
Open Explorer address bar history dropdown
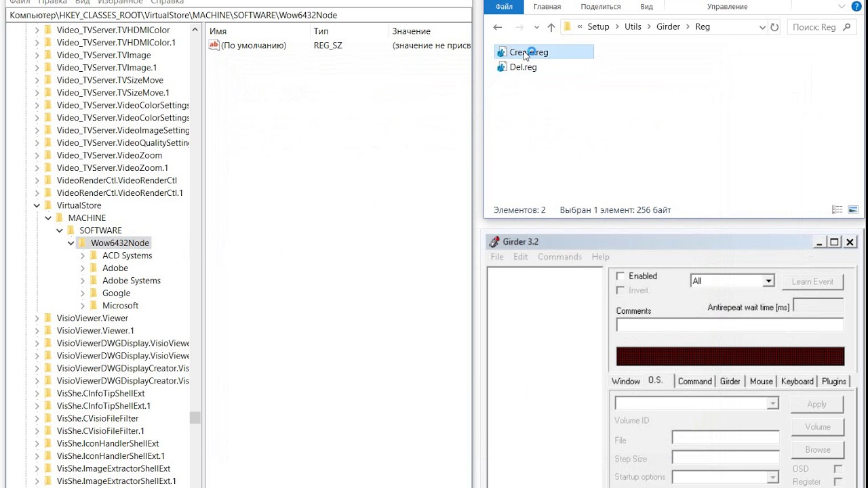[x=762, y=27]
